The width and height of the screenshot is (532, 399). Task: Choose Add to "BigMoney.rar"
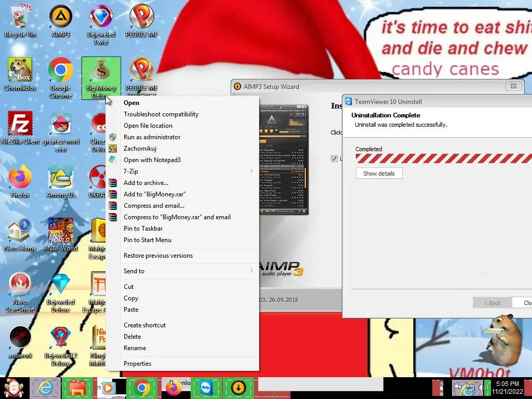point(183,194)
